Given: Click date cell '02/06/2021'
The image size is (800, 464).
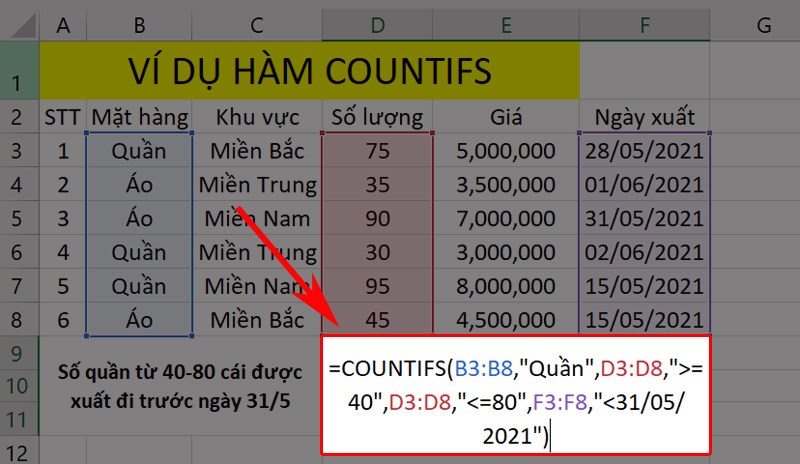Looking at the screenshot, I should pyautogui.click(x=645, y=252).
